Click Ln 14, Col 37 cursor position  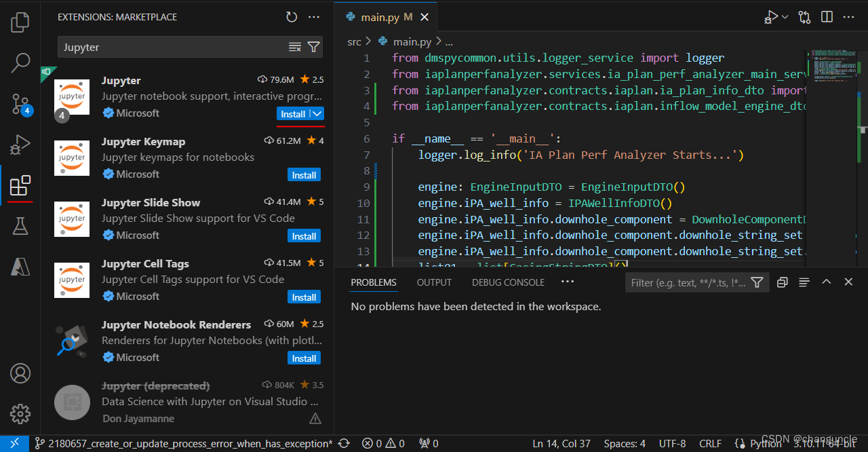(x=560, y=444)
